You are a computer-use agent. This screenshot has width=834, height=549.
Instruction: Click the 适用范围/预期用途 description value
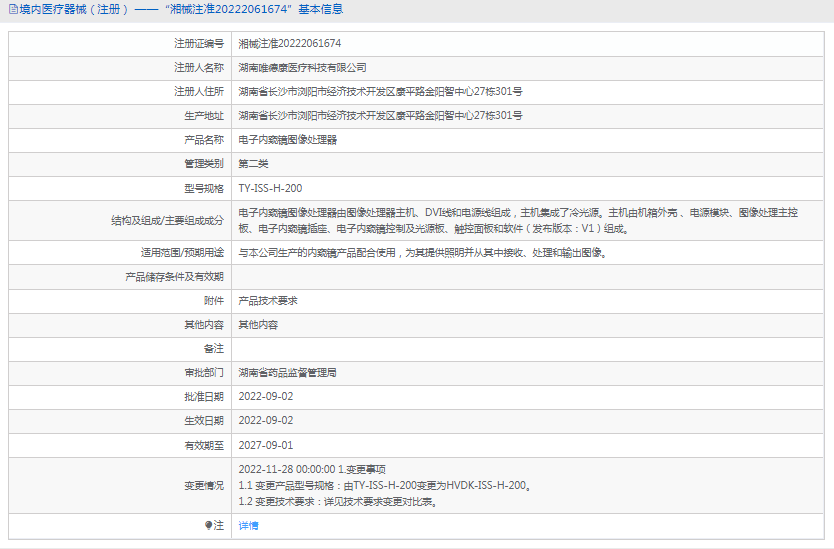[x=423, y=253]
